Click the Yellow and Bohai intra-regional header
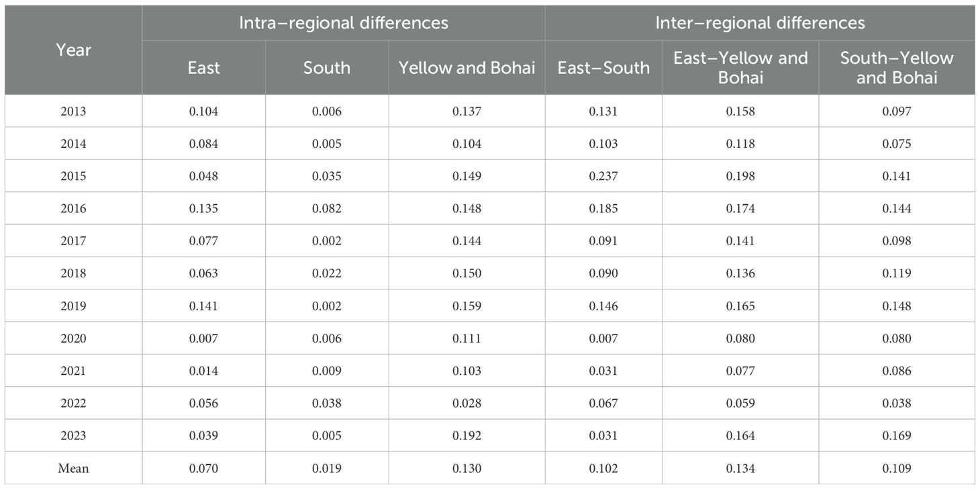This screenshot has height=489, width=980. [x=467, y=67]
